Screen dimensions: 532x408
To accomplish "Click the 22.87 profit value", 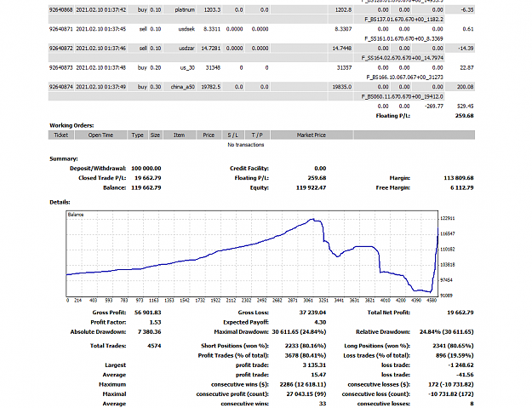I will (x=466, y=68).
